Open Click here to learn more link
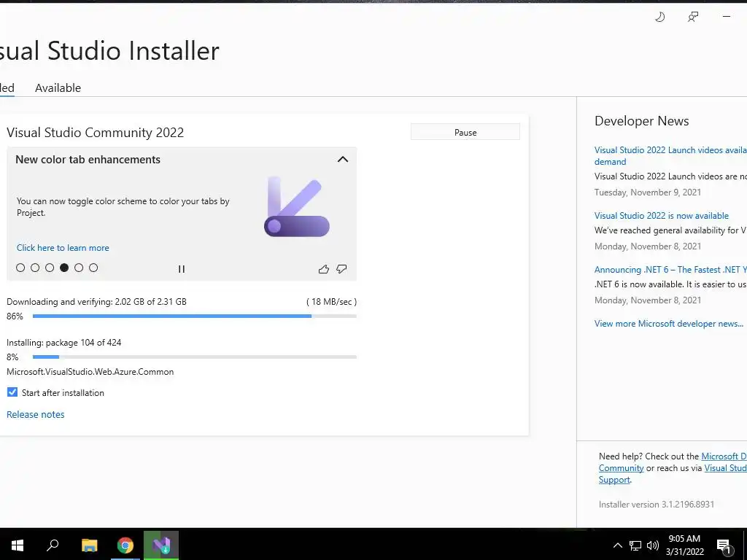This screenshot has width=747, height=560. (63, 248)
